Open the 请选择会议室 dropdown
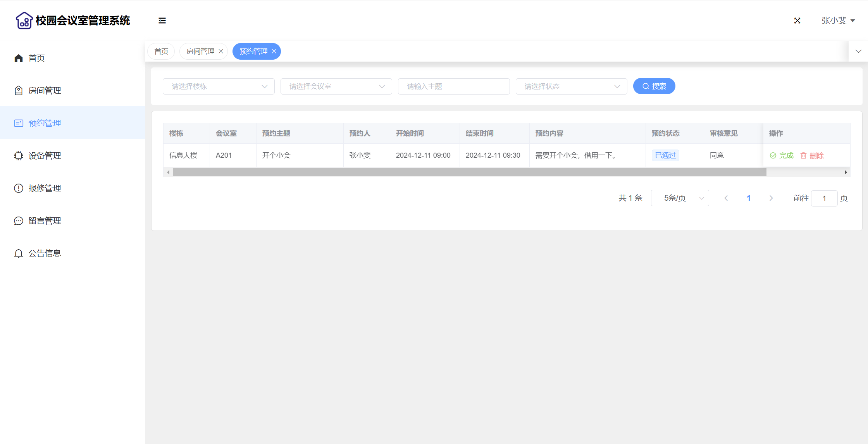The image size is (868, 444). 336,86
